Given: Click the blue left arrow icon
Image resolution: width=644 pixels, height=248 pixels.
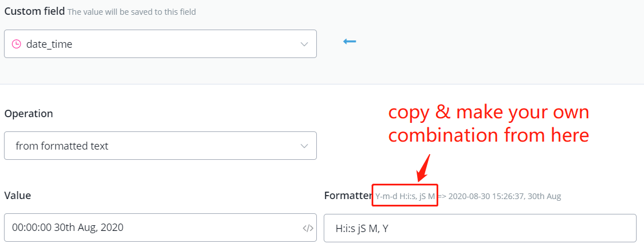Looking at the screenshot, I should coord(349,42).
